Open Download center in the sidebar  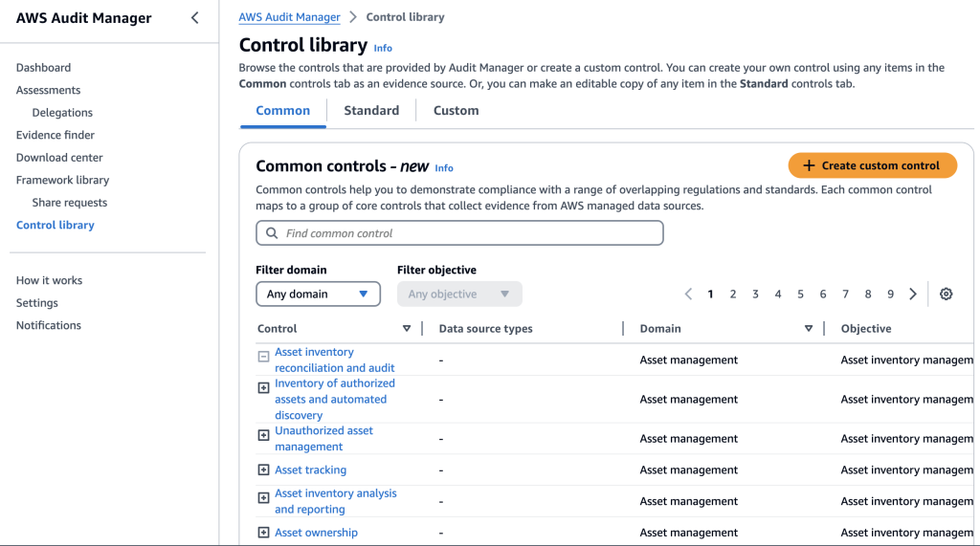tap(59, 158)
